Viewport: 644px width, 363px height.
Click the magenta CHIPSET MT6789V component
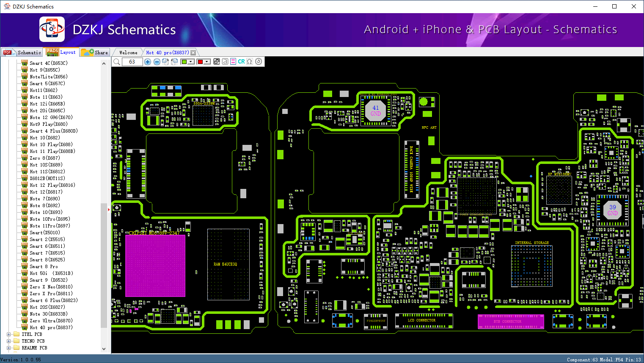pyautogui.click(x=155, y=266)
